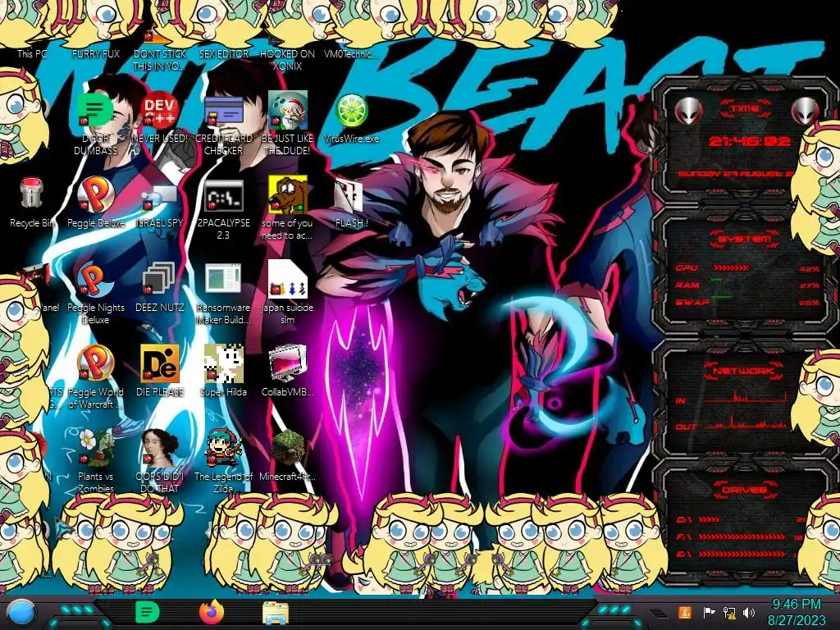
Task: Open the green app pinned on taskbar
Action: (147, 612)
